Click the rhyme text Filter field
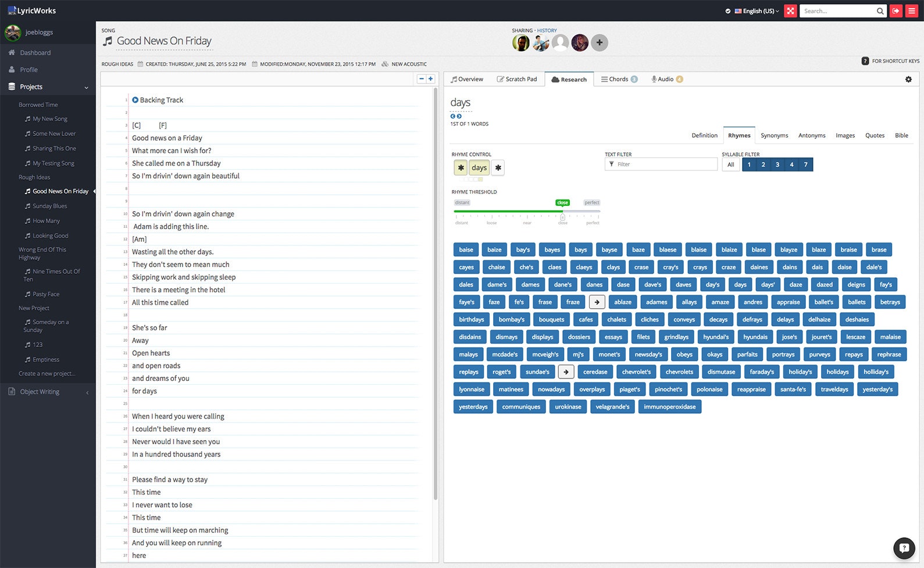This screenshot has width=924, height=568. pyautogui.click(x=661, y=165)
